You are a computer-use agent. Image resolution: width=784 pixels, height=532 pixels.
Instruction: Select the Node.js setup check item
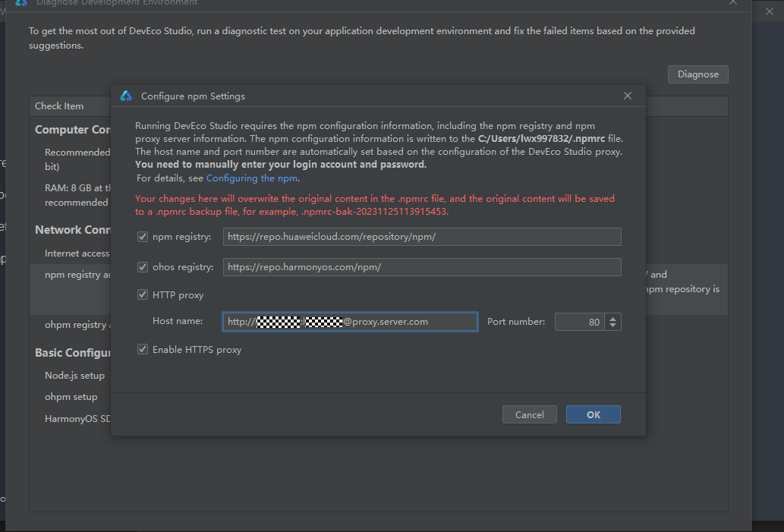pos(74,376)
